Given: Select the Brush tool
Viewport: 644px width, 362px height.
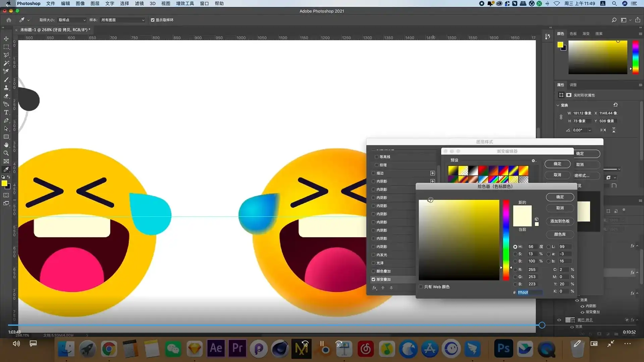Looking at the screenshot, I should (6, 79).
